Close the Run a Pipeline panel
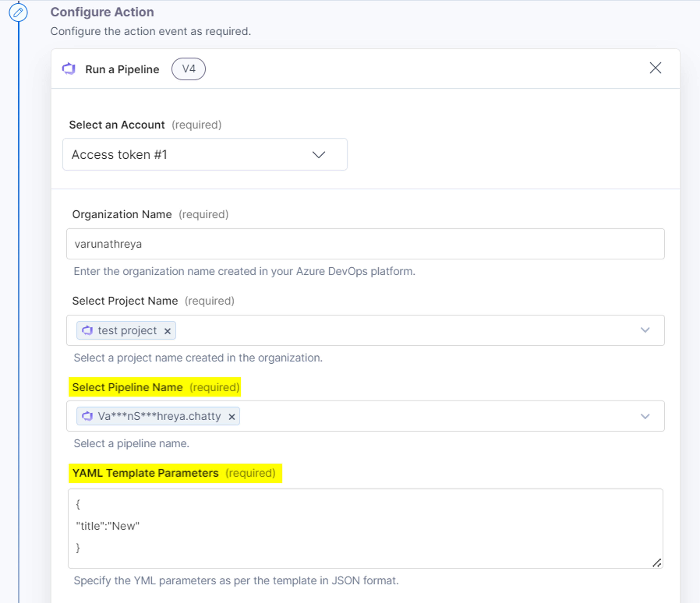700x603 pixels. coord(655,68)
